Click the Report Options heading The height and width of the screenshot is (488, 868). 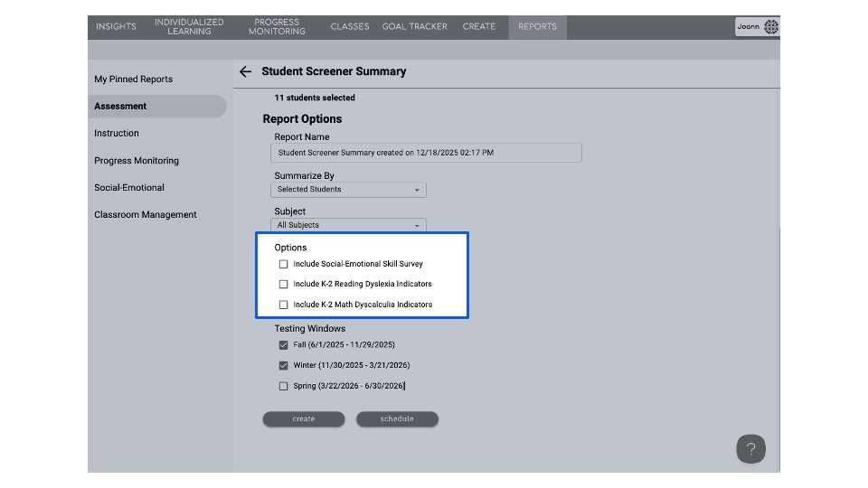tap(302, 119)
